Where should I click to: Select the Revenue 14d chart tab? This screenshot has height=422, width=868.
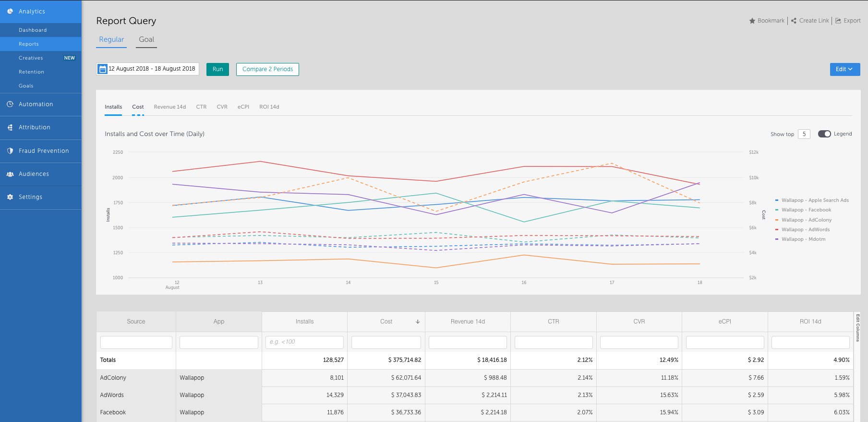coord(169,107)
